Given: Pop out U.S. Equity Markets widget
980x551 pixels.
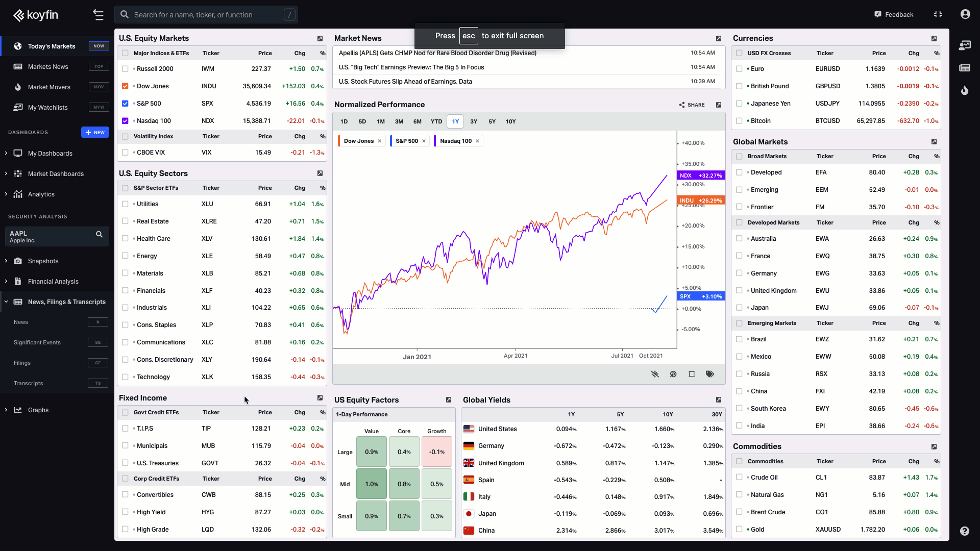Looking at the screenshot, I should (x=320, y=38).
